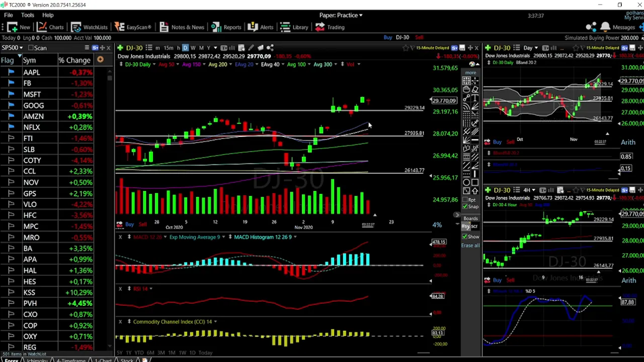The width and height of the screenshot is (644, 362).
Task: Click the more link above drawing tools
Action: tap(470, 72)
